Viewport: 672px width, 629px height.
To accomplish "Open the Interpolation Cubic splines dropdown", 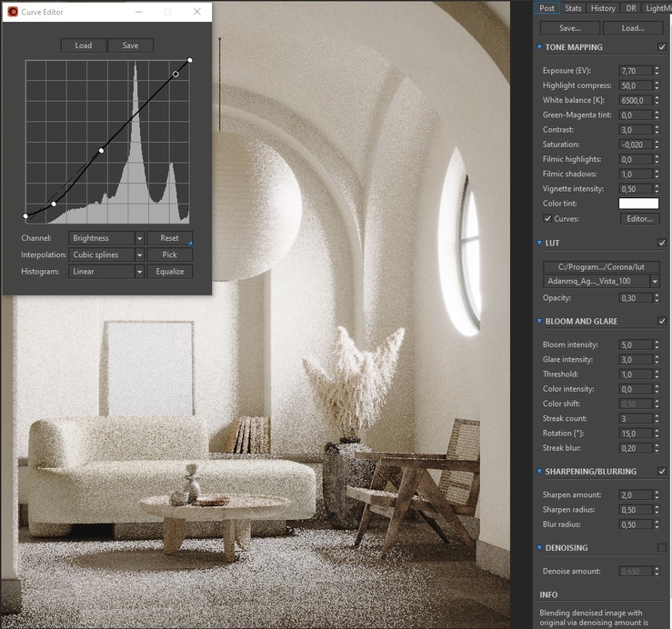I will (106, 255).
